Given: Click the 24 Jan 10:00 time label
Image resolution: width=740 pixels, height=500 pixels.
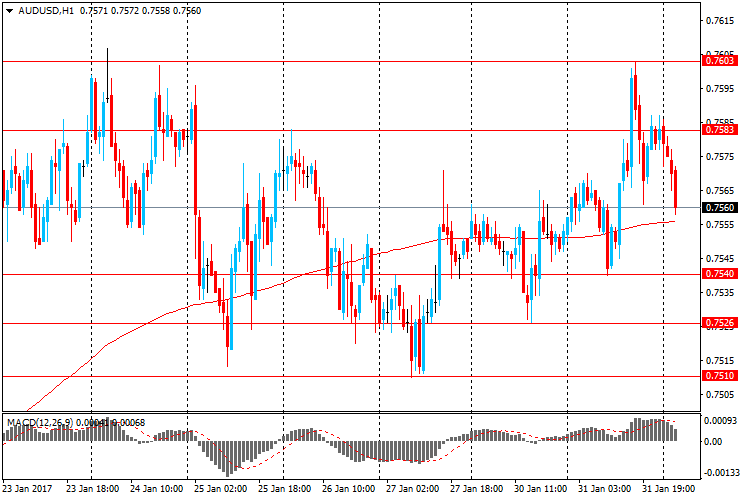Looking at the screenshot, I should point(157,490).
